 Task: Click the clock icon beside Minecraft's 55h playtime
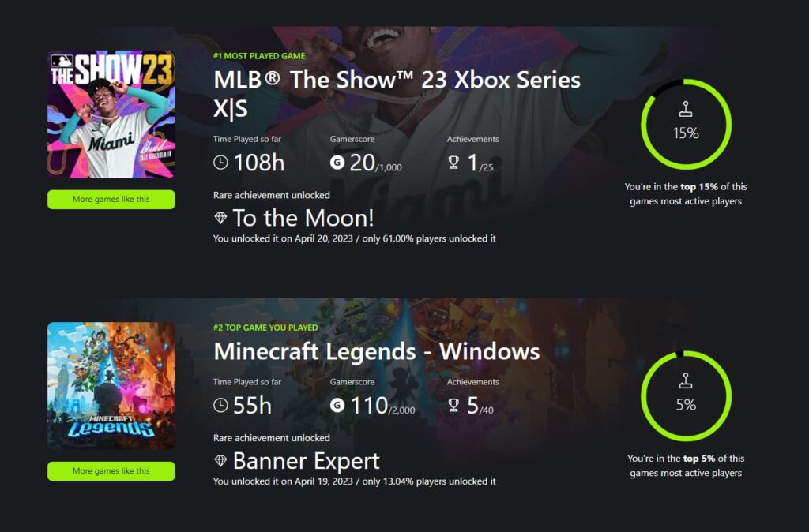pos(220,406)
